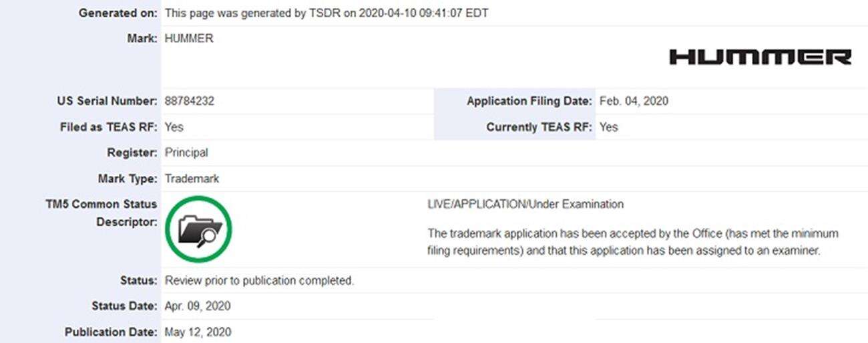Image resolution: width=868 pixels, height=343 pixels.
Task: Click the paragraph describing the accepted trademark application
Action: point(632,242)
